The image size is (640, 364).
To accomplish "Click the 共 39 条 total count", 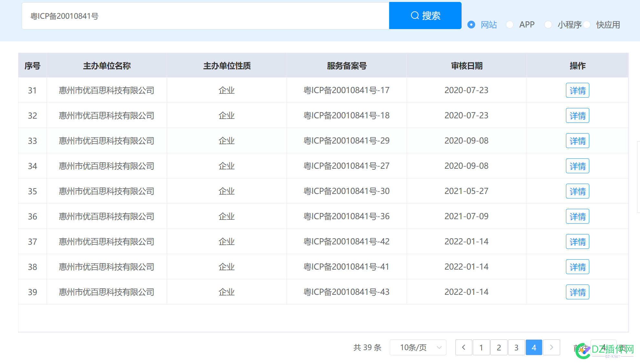I will pos(368,347).
